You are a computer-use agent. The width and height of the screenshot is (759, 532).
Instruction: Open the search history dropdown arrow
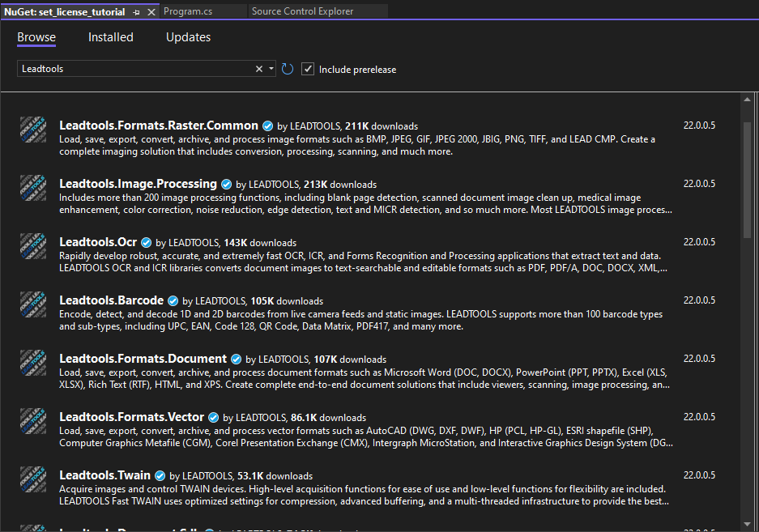point(271,69)
